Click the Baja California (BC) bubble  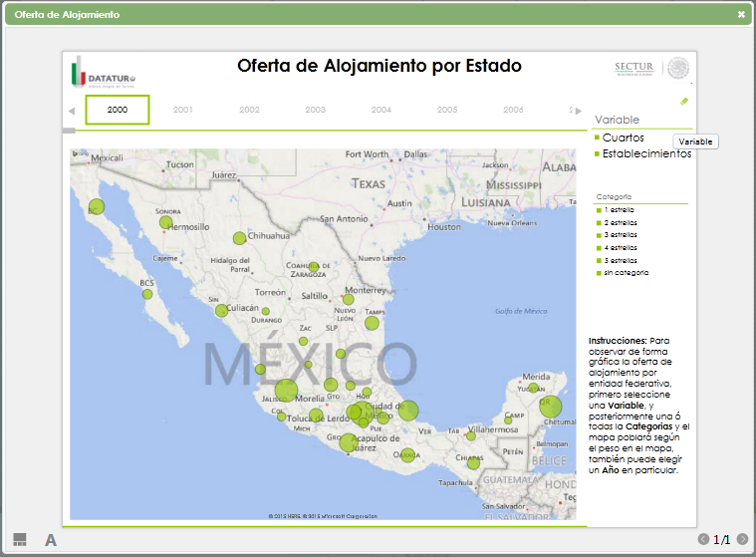[x=97, y=207]
